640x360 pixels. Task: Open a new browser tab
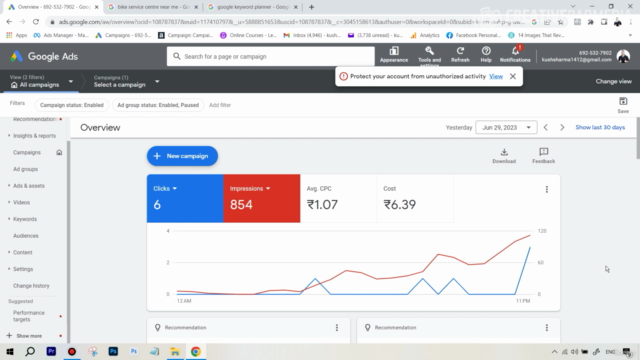coord(311,7)
